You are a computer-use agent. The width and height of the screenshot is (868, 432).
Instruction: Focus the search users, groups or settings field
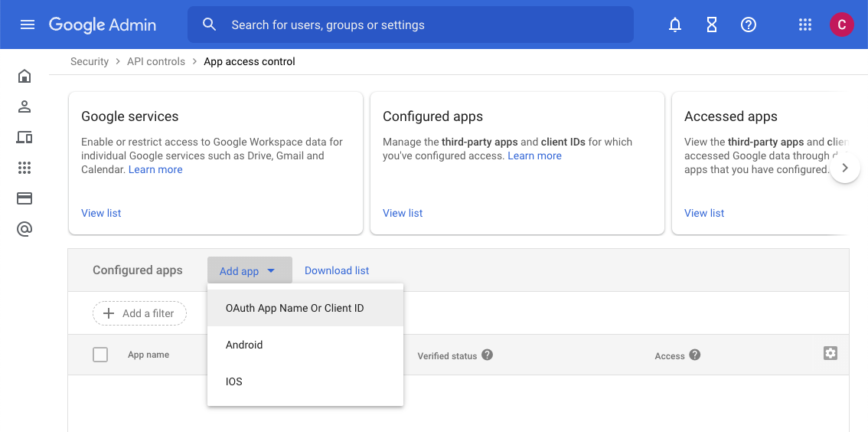[x=411, y=25]
